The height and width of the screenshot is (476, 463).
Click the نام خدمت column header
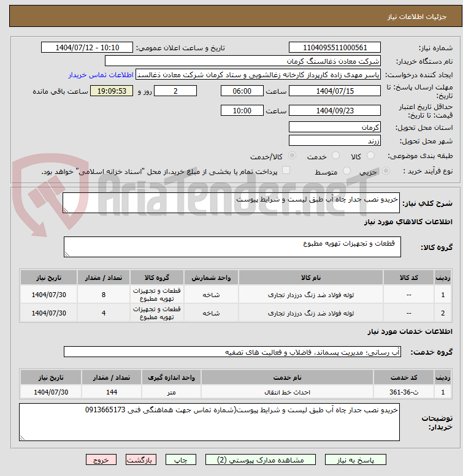point(287,377)
